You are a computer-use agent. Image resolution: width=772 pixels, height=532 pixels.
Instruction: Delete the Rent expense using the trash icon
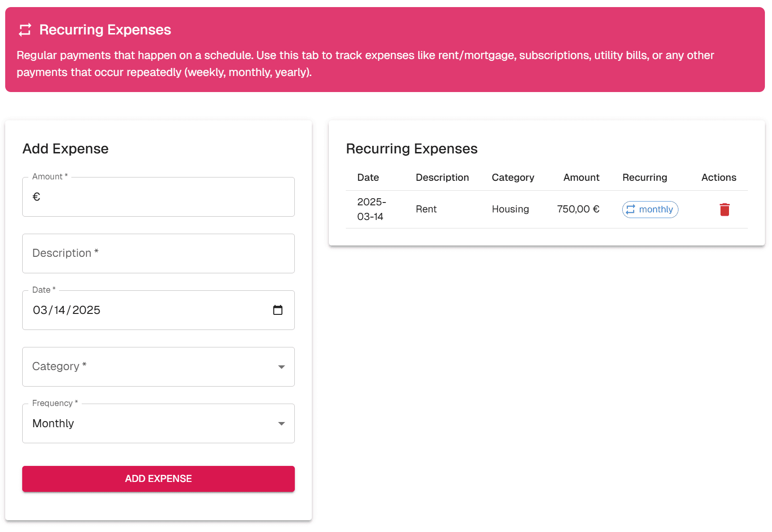[725, 209]
